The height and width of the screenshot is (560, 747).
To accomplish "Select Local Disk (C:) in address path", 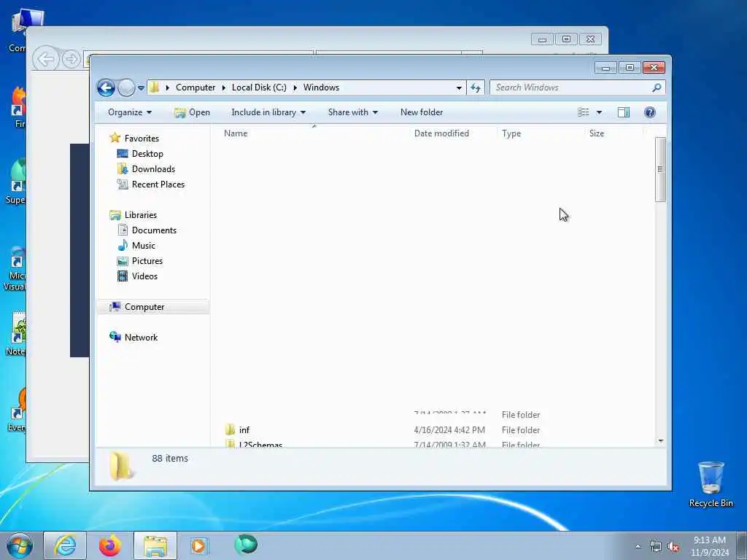I will point(259,87).
